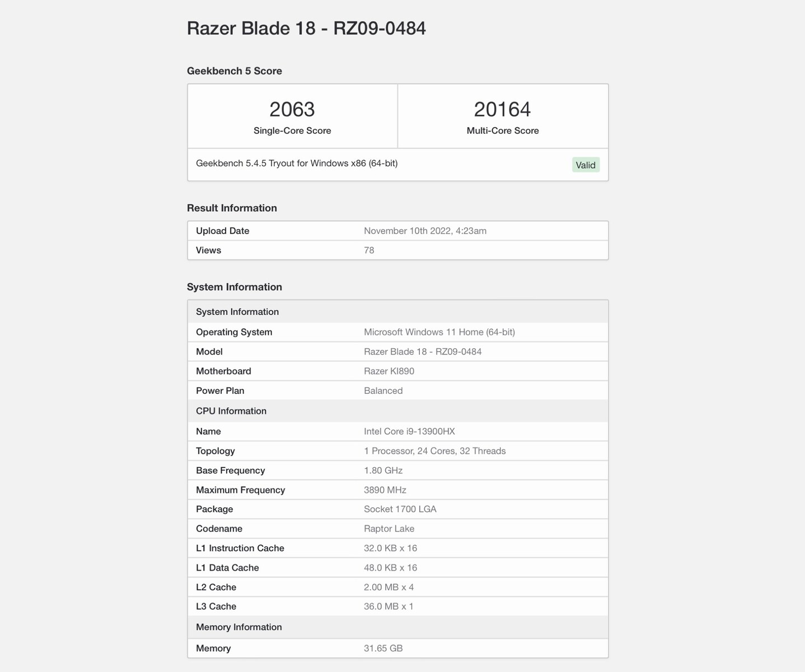This screenshot has width=805, height=672.
Task: Click the Maximum Frequency label
Action: click(x=241, y=490)
